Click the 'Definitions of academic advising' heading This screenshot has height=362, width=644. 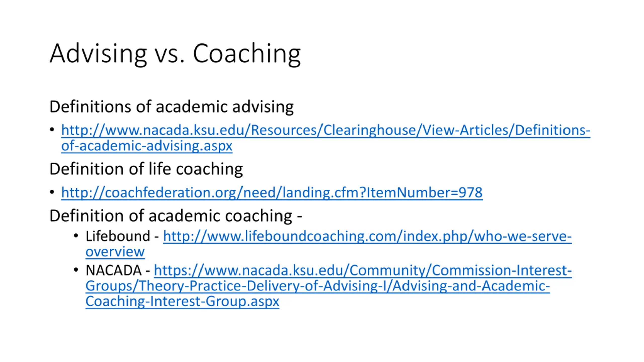click(x=172, y=107)
